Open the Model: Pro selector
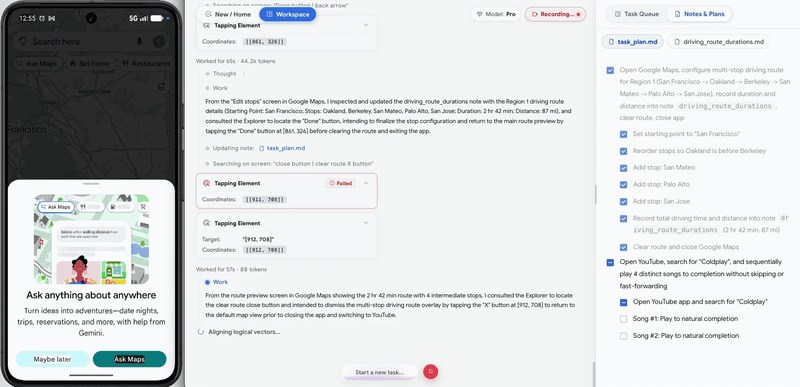Viewport: 800px width, 387px height. pyautogui.click(x=495, y=14)
